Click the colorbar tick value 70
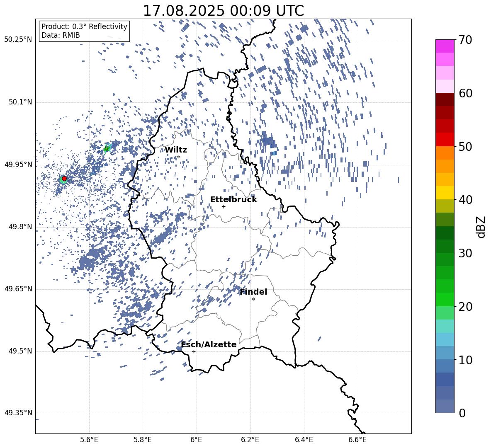The width and height of the screenshot is (491, 448). tap(465, 40)
